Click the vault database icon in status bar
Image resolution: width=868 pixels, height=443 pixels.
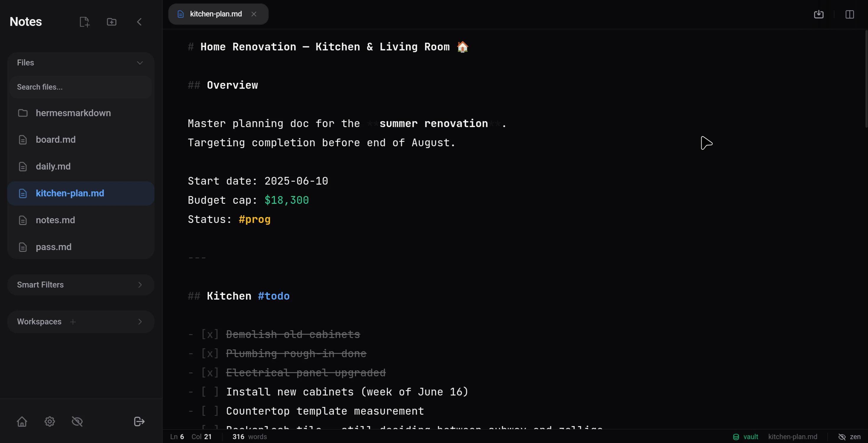[736, 437]
